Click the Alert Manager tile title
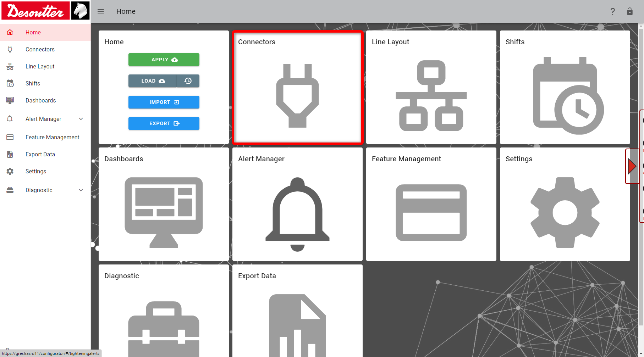 [261, 159]
